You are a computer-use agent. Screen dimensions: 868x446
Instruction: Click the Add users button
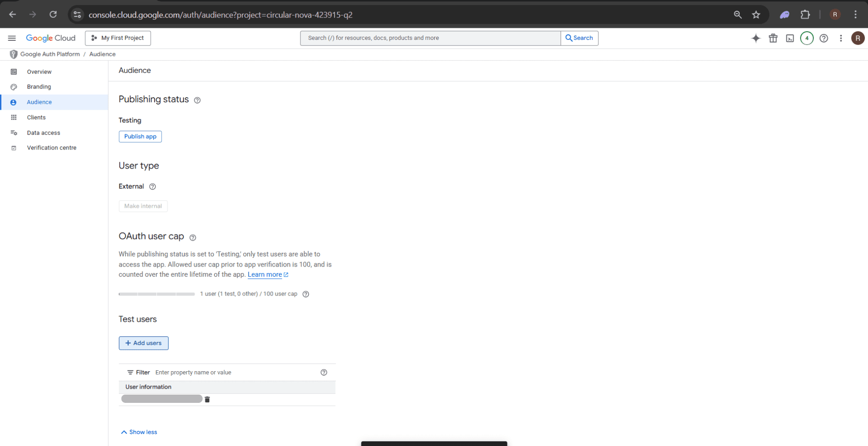[144, 343]
